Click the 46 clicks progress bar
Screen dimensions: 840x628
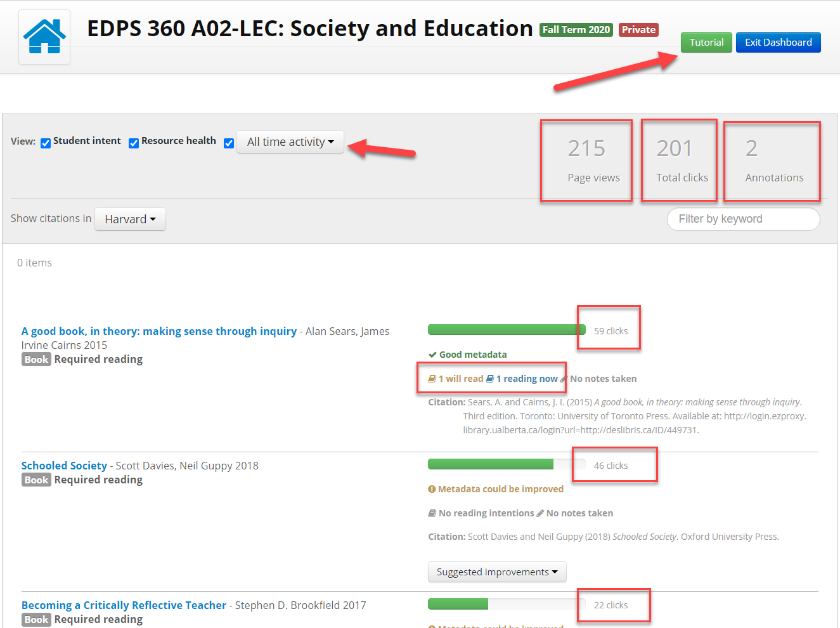pyautogui.click(x=507, y=464)
